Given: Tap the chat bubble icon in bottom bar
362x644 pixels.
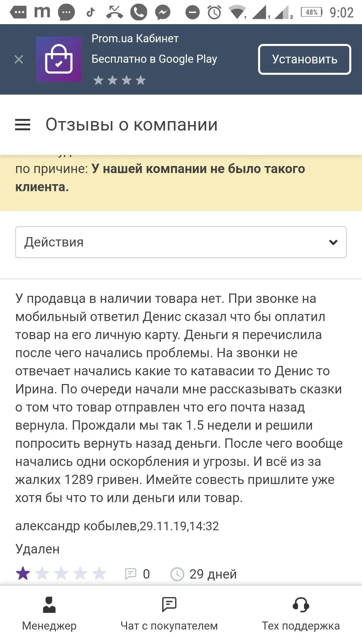Looking at the screenshot, I should pyautogui.click(x=169, y=605).
